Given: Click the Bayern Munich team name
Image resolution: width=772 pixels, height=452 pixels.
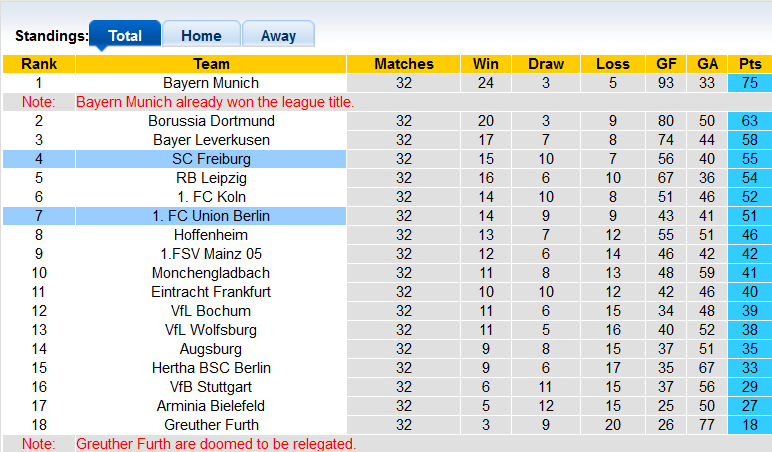Looking at the screenshot, I should pos(211,83).
